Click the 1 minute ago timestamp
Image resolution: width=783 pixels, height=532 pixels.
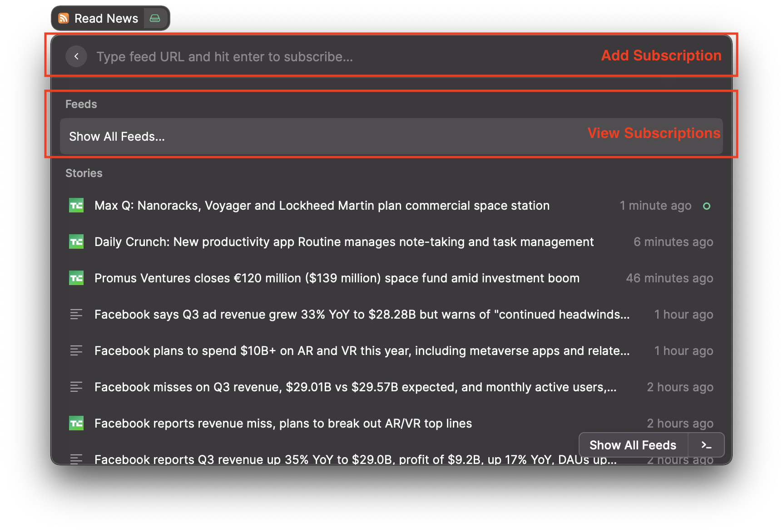click(655, 206)
